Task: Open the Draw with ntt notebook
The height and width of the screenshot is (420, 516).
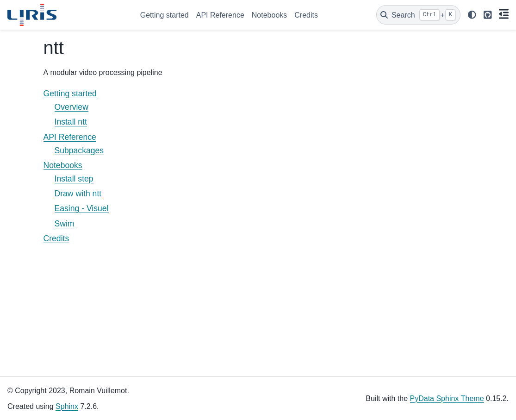Action: [x=78, y=194]
